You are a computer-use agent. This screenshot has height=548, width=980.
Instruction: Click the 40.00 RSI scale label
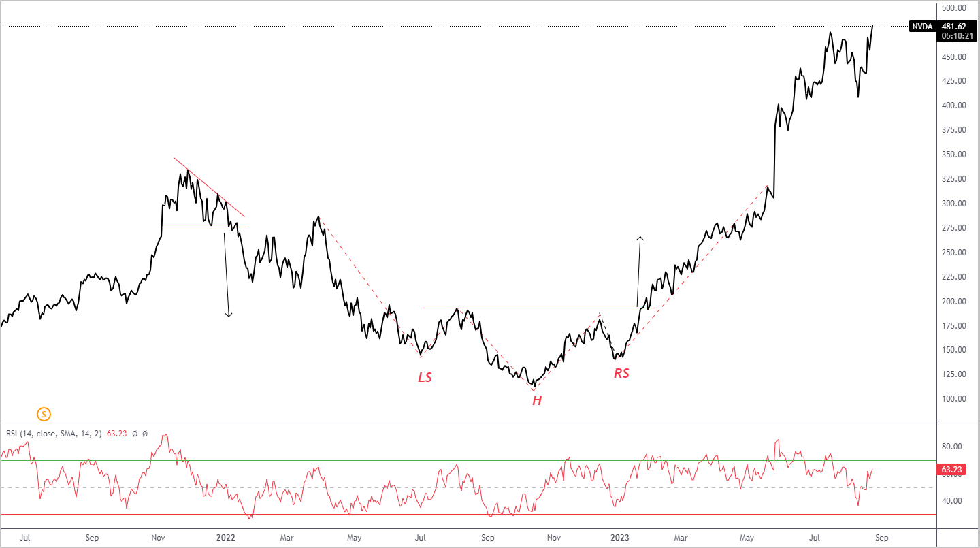[x=951, y=501]
